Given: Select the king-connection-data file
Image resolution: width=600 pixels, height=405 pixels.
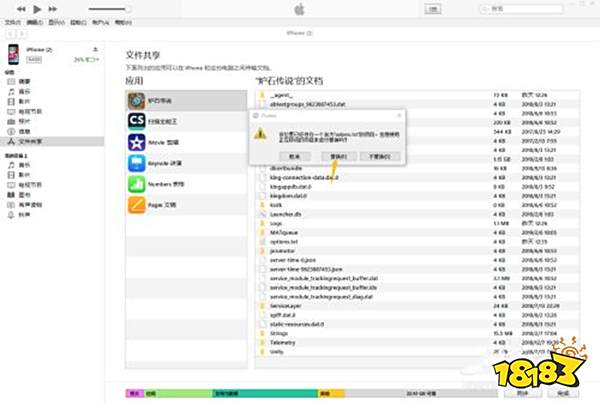Looking at the screenshot, I should [x=417, y=178].
